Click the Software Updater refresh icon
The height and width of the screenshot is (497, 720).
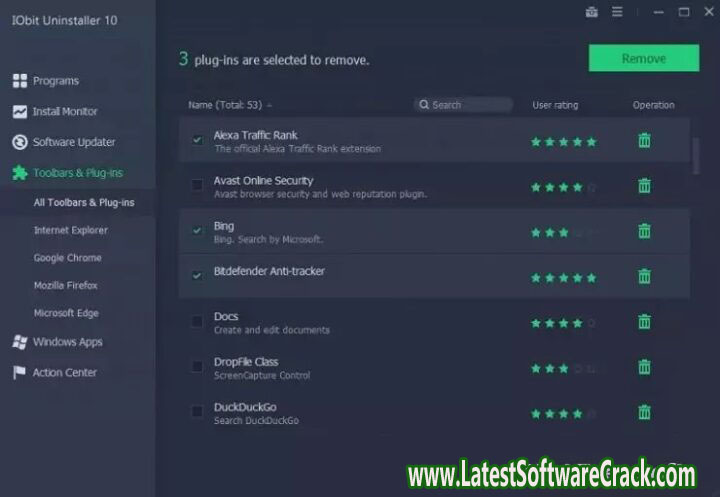click(20, 142)
